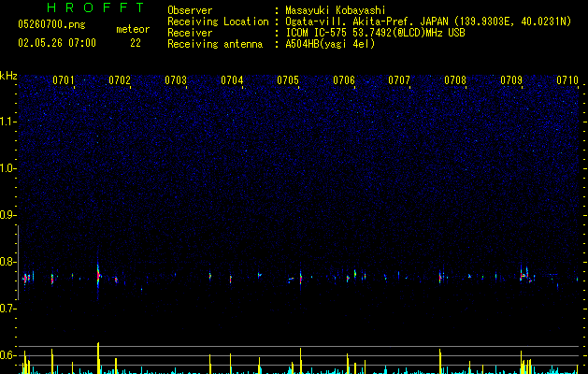This screenshot has height=374, width=588.
Task: Click the date stamp 02.05.26 07:00
Action: point(57,43)
